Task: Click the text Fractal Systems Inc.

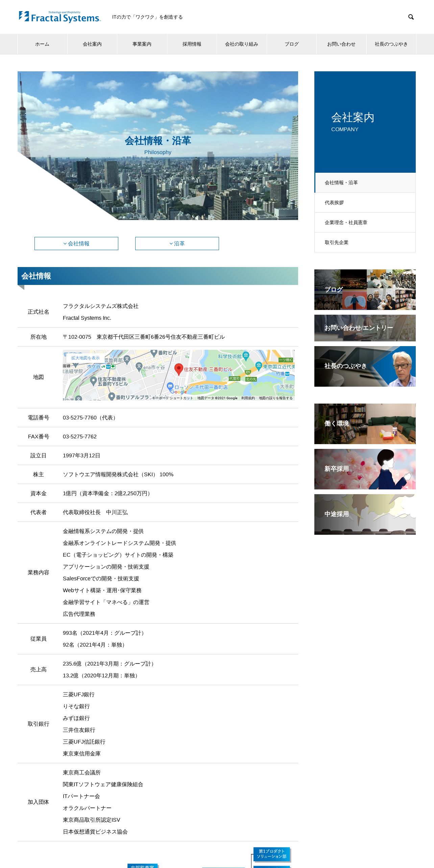Action: tap(87, 318)
